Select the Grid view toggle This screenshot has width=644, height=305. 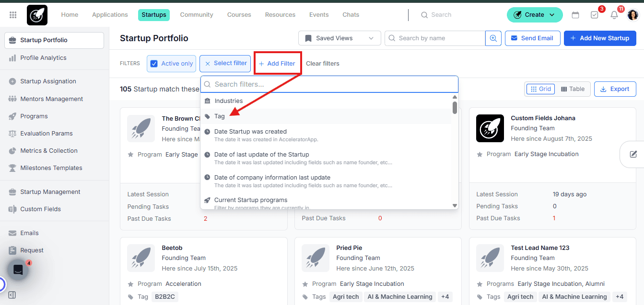click(540, 89)
